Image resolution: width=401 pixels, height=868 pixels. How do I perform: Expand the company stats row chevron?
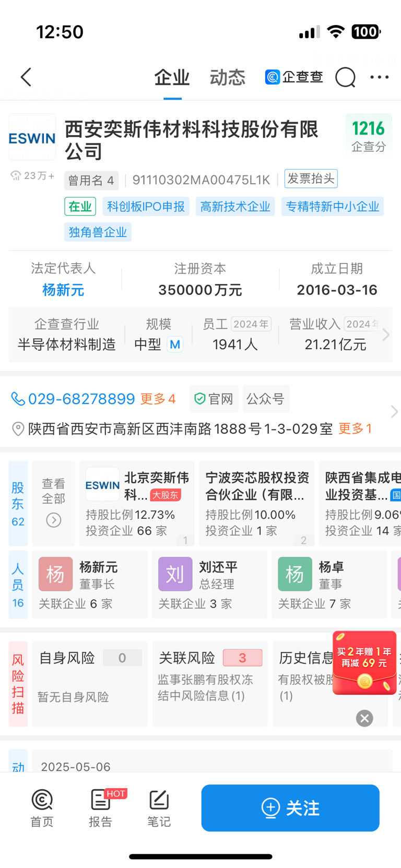tap(386, 335)
